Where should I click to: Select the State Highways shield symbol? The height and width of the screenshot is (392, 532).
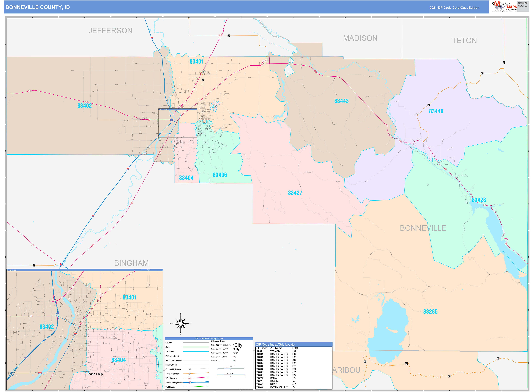[190, 374]
